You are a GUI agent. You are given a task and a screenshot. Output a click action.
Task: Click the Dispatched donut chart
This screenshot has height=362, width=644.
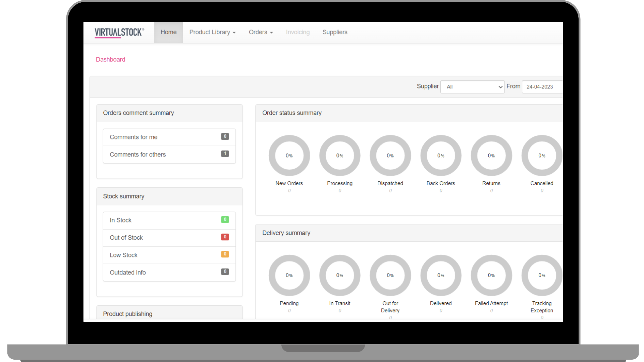click(x=390, y=156)
